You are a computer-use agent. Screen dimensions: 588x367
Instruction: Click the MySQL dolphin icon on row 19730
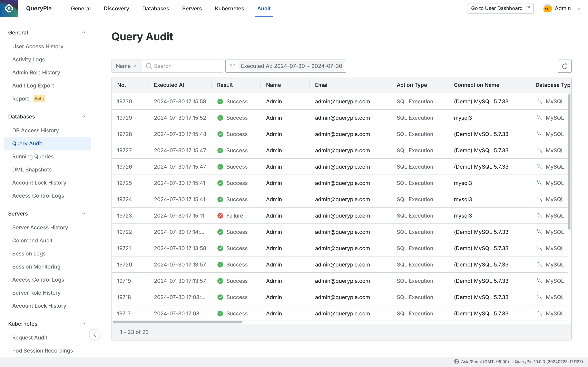pyautogui.click(x=540, y=102)
